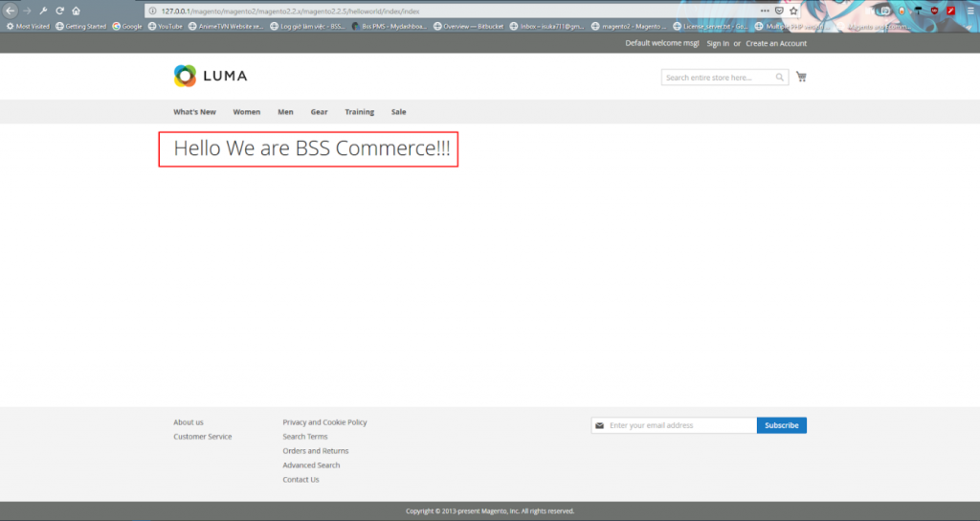Open the Sale menu
The height and width of the screenshot is (521, 980).
(398, 112)
